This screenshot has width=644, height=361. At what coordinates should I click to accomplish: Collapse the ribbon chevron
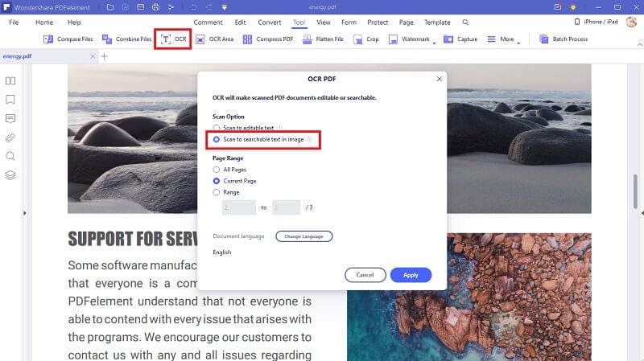pyautogui.click(x=639, y=44)
